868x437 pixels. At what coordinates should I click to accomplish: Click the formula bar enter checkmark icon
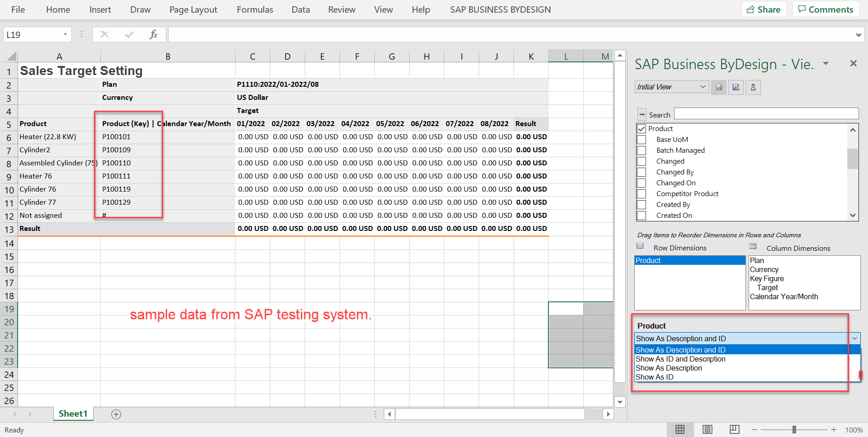[129, 34]
